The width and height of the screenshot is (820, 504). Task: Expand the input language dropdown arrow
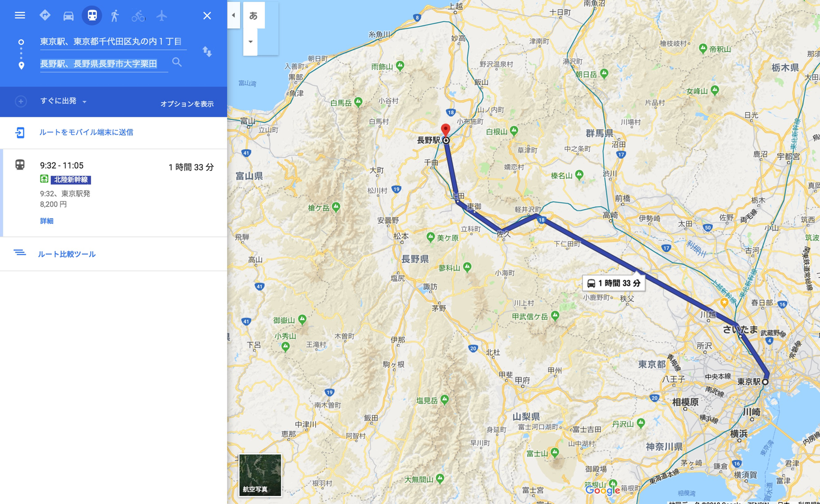point(251,42)
